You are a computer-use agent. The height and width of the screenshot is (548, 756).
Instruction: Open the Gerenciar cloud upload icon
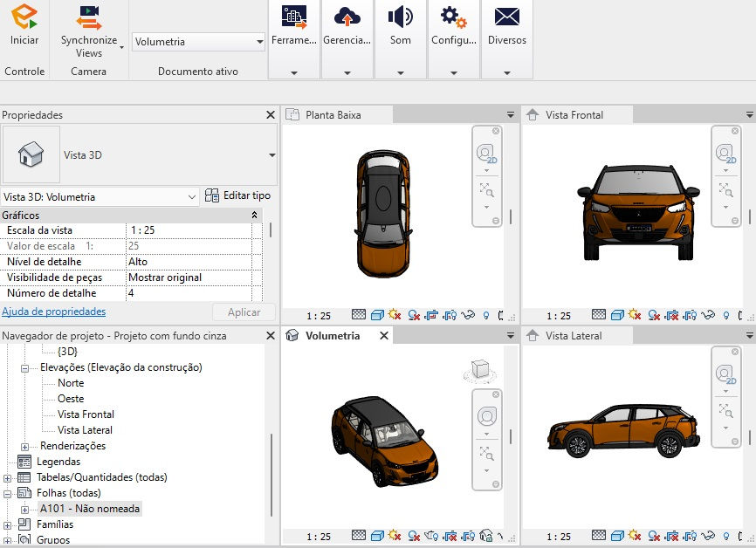coord(347,17)
